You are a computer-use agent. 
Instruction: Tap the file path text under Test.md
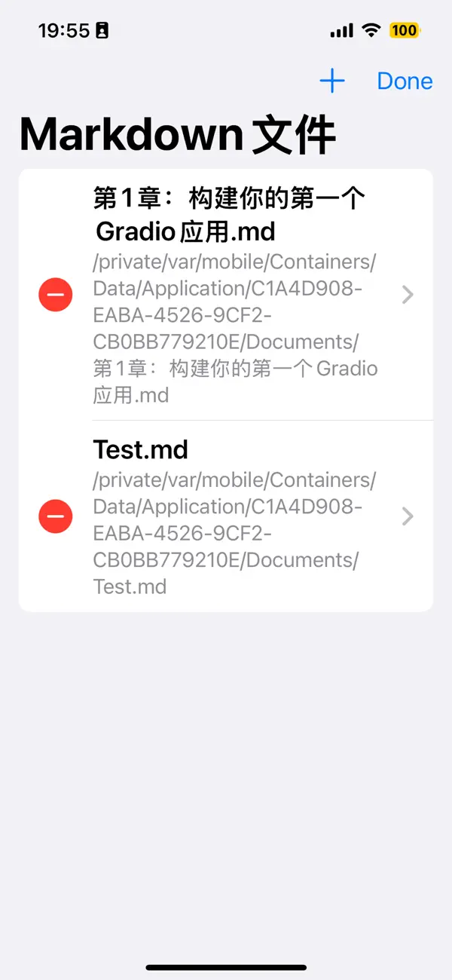pyautogui.click(x=226, y=533)
